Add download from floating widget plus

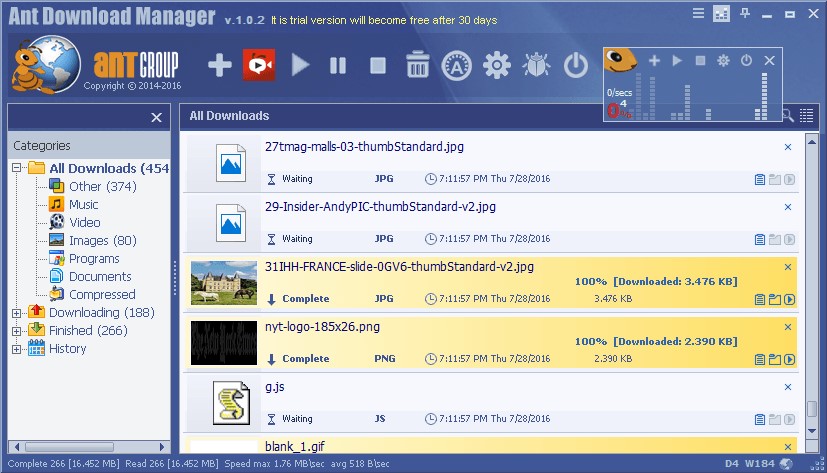click(654, 61)
